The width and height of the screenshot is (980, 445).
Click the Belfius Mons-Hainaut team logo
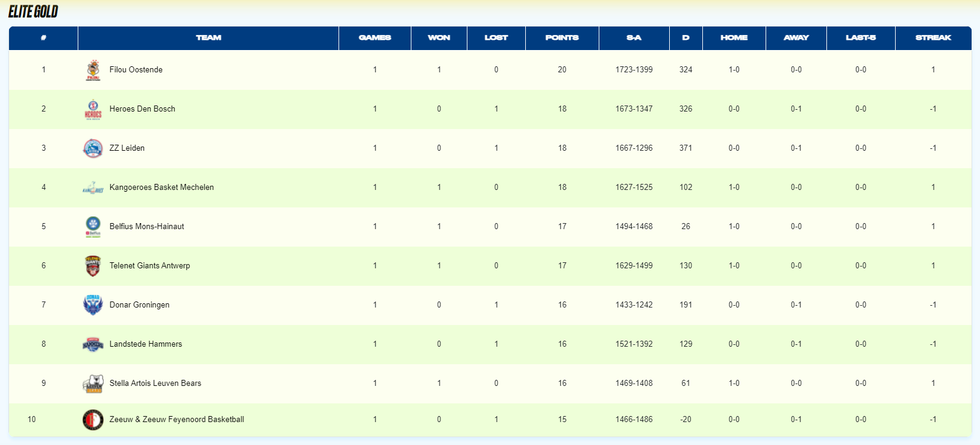(93, 227)
